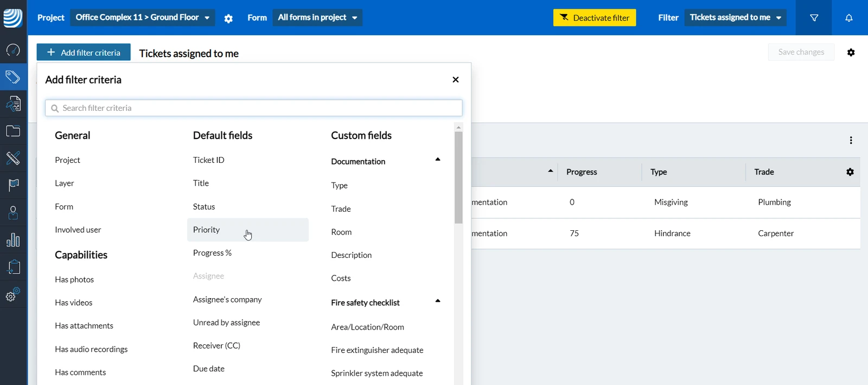Open the tickets tag icon in sidebar

[13, 77]
